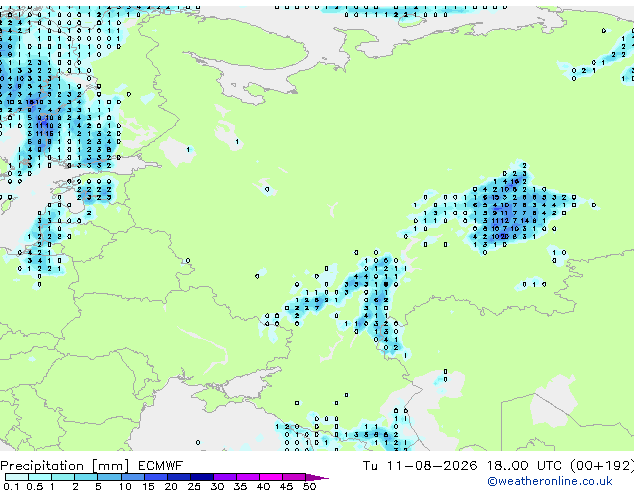This screenshot has height=490, width=634.
Task: Click the 'ECMWF' model label
Action: 161,466
